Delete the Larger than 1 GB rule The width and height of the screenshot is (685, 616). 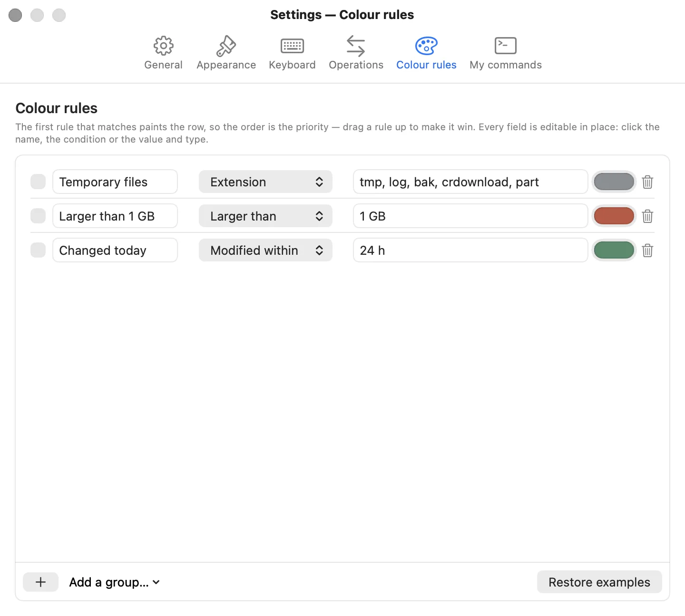647,216
